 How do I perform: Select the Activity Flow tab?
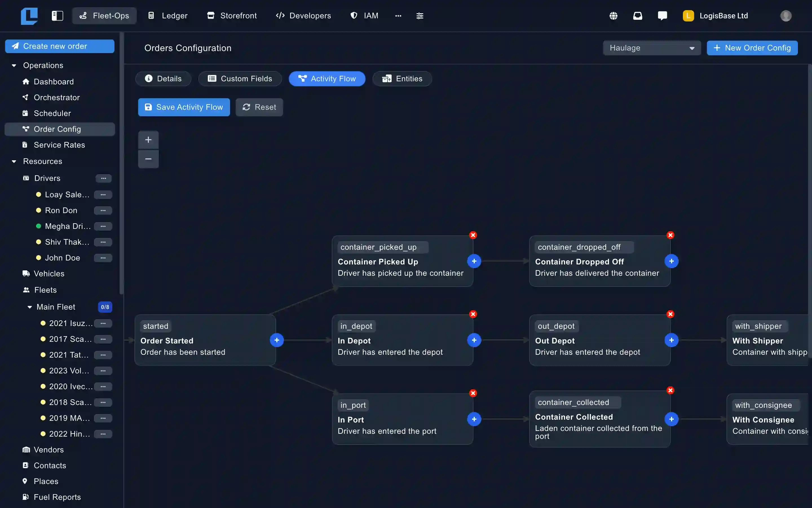point(327,79)
